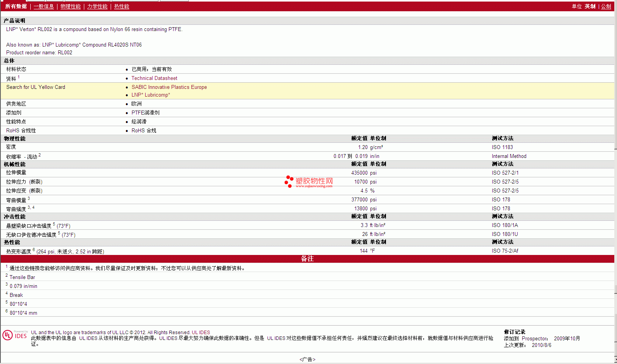Screen dimensions: 617x364
Task: Click the value 144 °F
Action: pos(367,251)
